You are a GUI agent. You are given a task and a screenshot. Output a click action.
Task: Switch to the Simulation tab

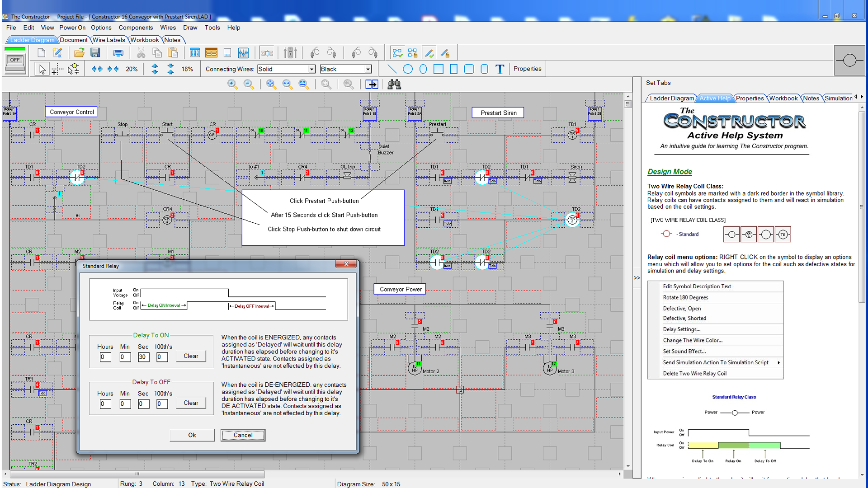pyautogui.click(x=838, y=98)
